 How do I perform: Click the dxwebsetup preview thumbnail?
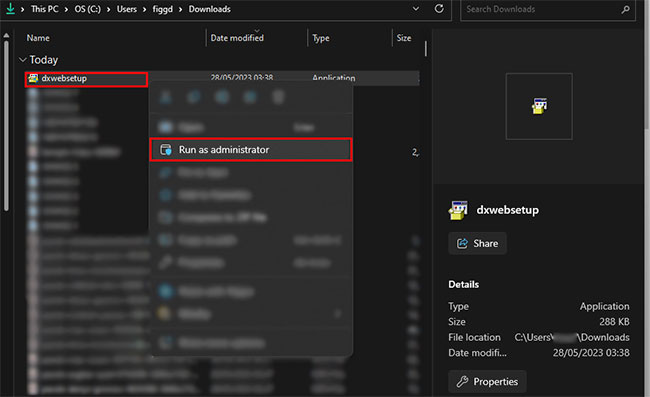[539, 106]
